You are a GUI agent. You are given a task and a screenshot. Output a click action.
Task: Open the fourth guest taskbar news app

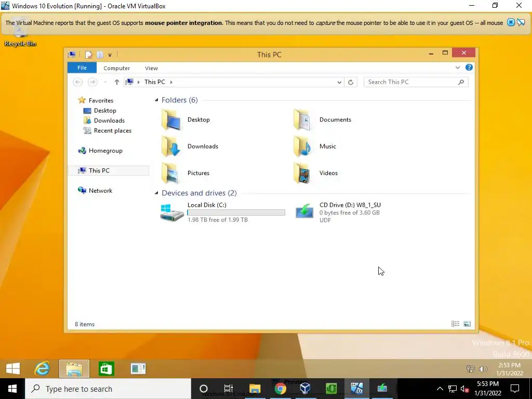click(138, 368)
